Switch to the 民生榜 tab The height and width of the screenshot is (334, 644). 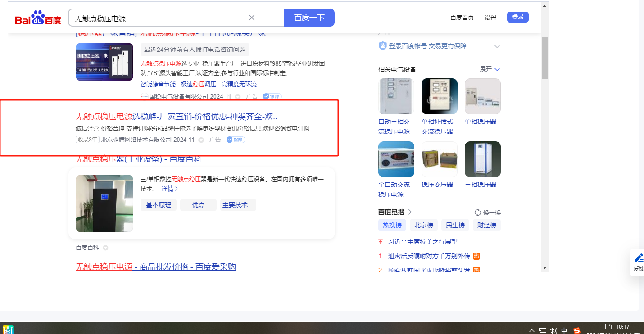coord(455,225)
